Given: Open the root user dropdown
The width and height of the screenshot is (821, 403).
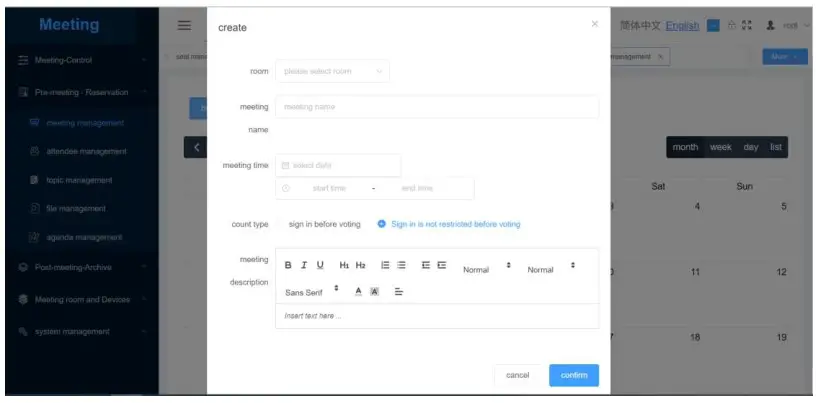Looking at the screenshot, I should [796, 25].
